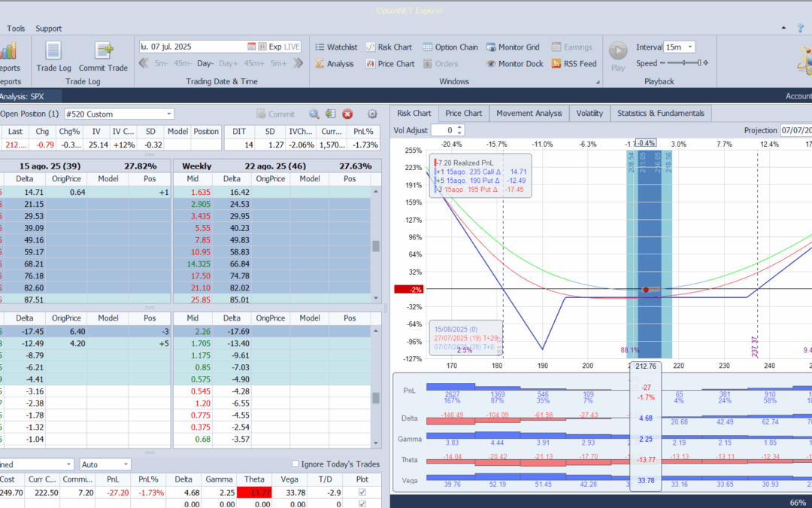Jump forward with double right arrows
812x508 pixels.
coord(298,63)
